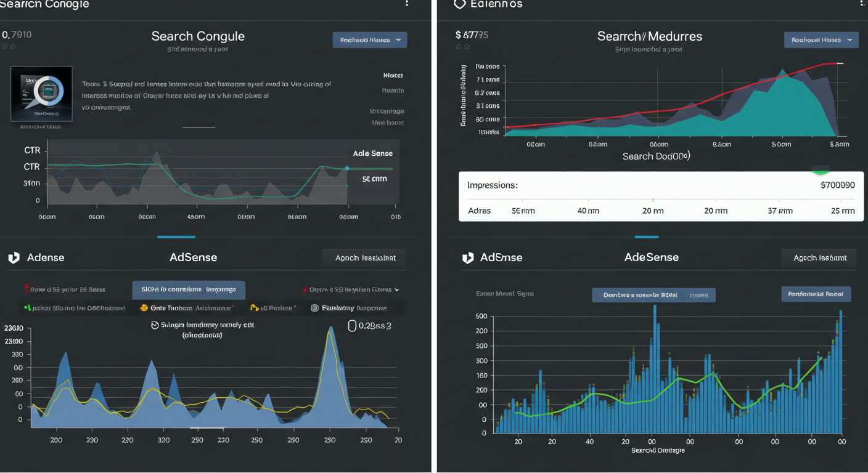Click the green icon in left legend row

[x=27, y=307]
